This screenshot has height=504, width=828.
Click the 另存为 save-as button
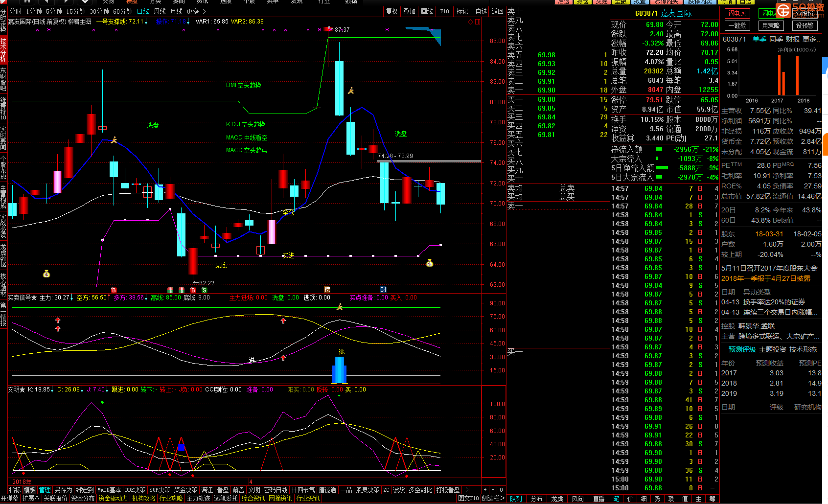pos(63,490)
